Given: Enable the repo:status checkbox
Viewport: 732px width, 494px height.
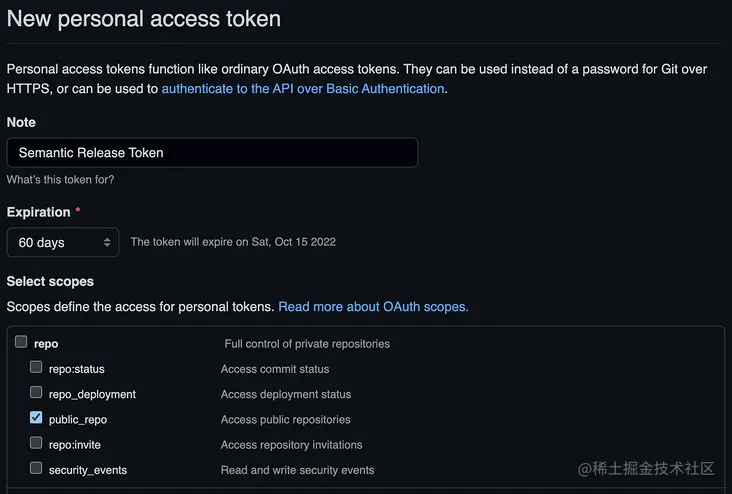Looking at the screenshot, I should click(36, 368).
